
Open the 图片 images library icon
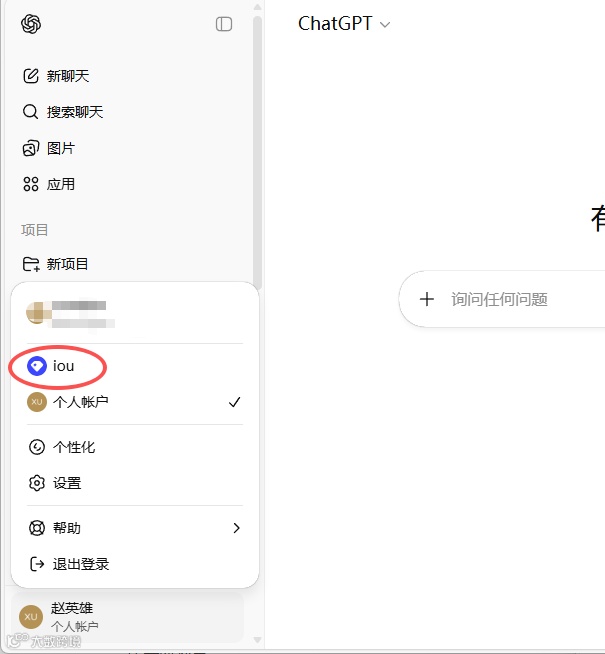point(31,148)
